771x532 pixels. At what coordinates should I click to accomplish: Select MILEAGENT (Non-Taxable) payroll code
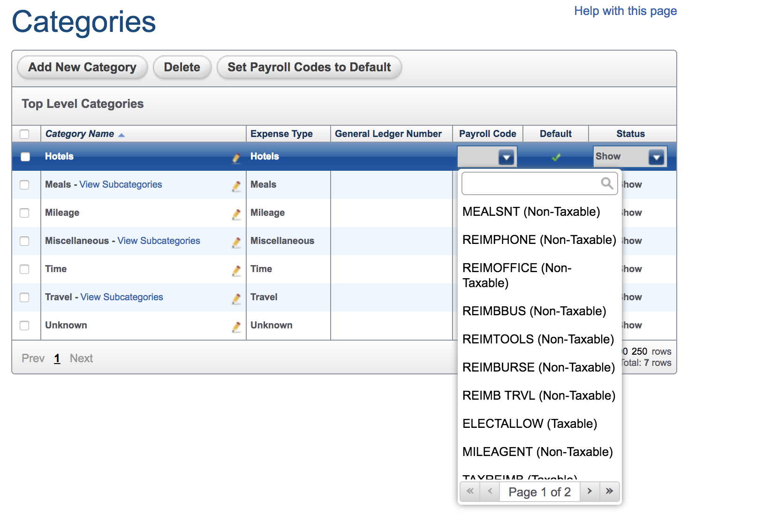pos(538,452)
